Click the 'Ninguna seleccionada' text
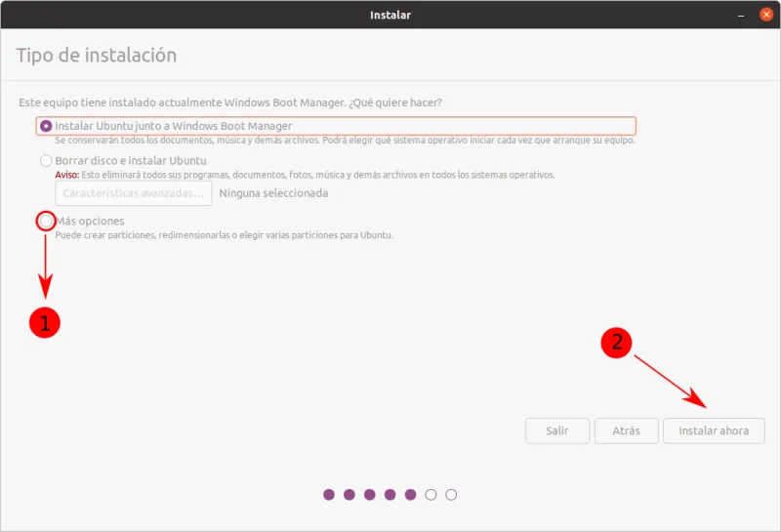Screen dimensions: 781x532 (x=273, y=193)
